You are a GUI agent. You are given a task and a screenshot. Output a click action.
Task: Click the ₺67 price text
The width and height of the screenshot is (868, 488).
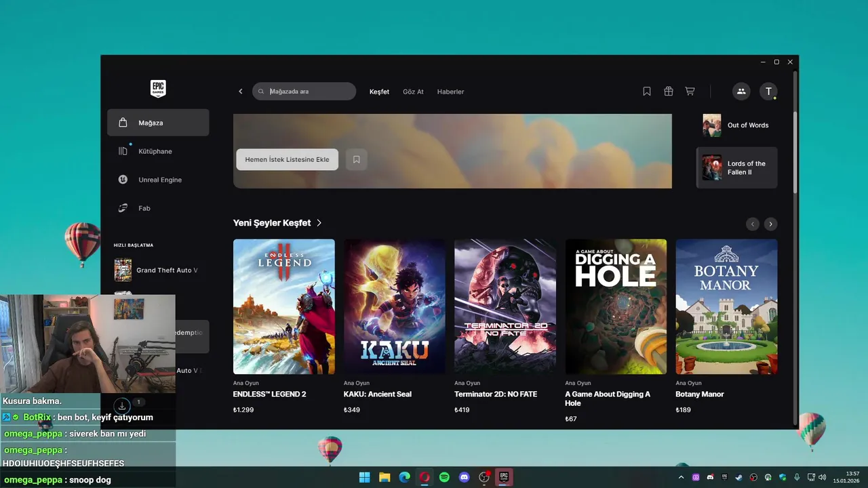point(571,419)
